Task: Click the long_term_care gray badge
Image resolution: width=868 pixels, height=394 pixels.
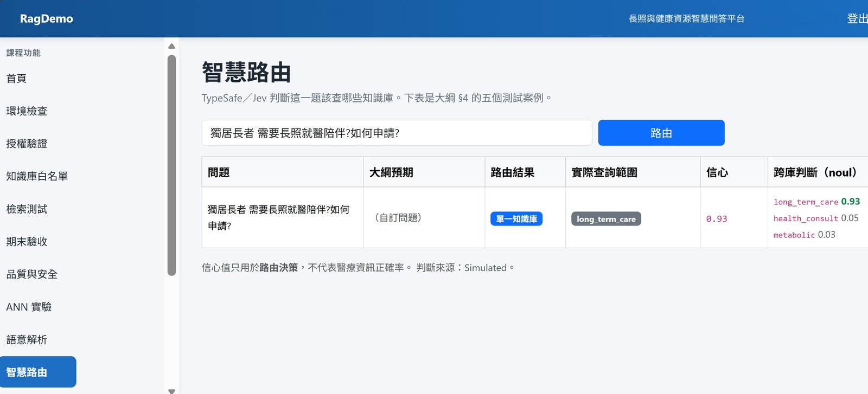Action: 606,219
